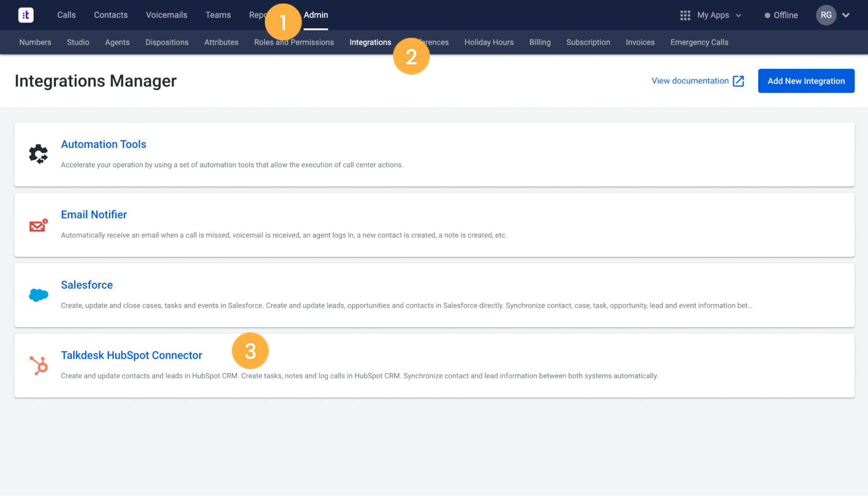The image size is (868, 496).
Task: Click the Integrations Manager heading
Action: (96, 81)
